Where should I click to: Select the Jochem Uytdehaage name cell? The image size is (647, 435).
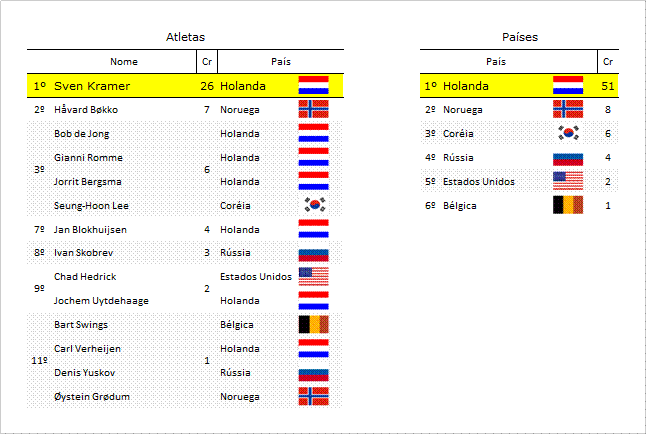(x=101, y=300)
